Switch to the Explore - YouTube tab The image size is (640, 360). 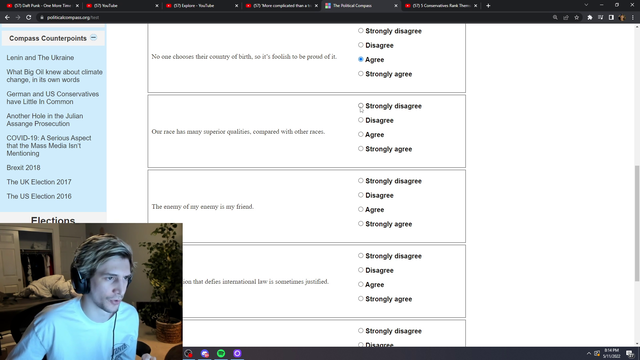tap(202, 6)
